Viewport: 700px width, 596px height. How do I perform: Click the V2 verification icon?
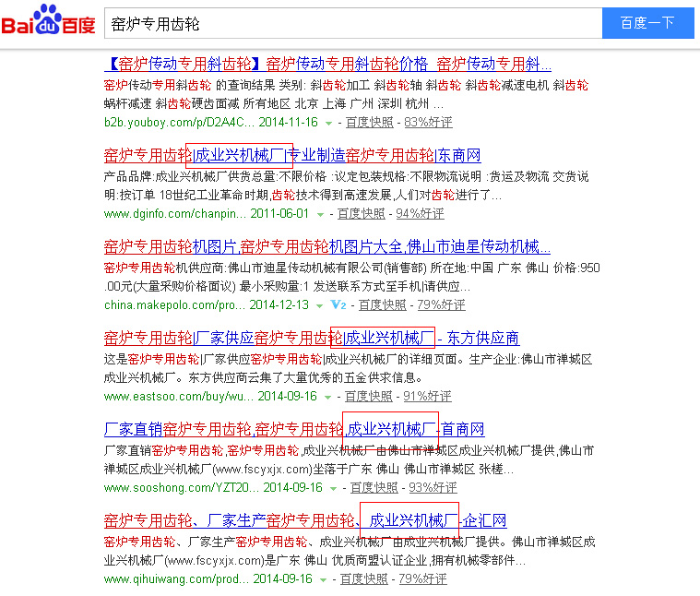[x=338, y=305]
